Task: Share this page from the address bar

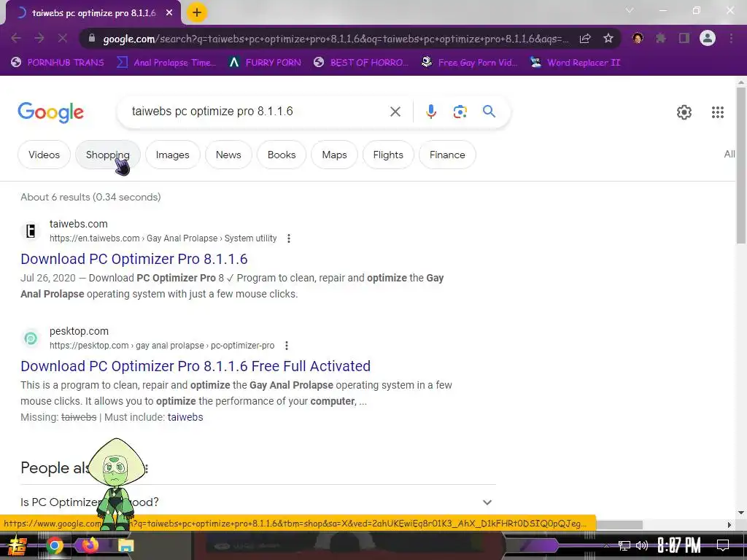Action: coord(585,39)
